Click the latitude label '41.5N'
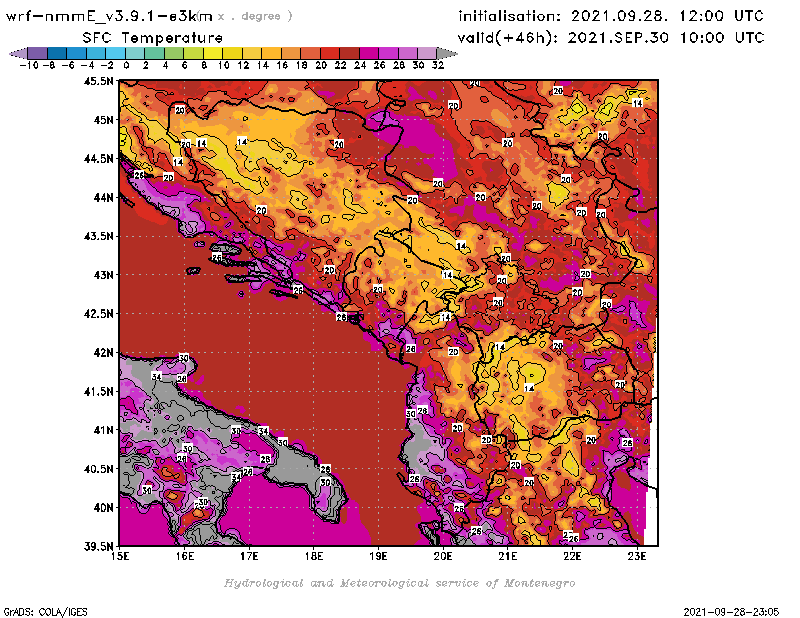This screenshot has height=618, width=800. coord(98,391)
